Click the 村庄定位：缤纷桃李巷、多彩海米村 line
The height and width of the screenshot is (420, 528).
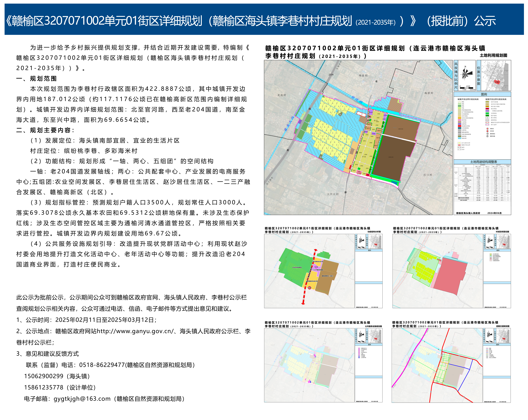(x=84, y=151)
